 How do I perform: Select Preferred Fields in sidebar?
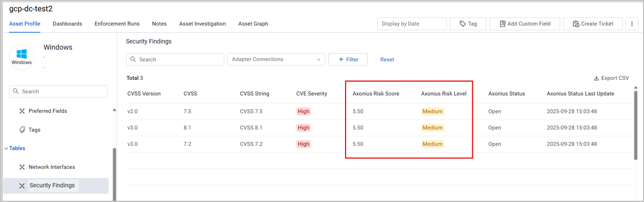(x=48, y=111)
